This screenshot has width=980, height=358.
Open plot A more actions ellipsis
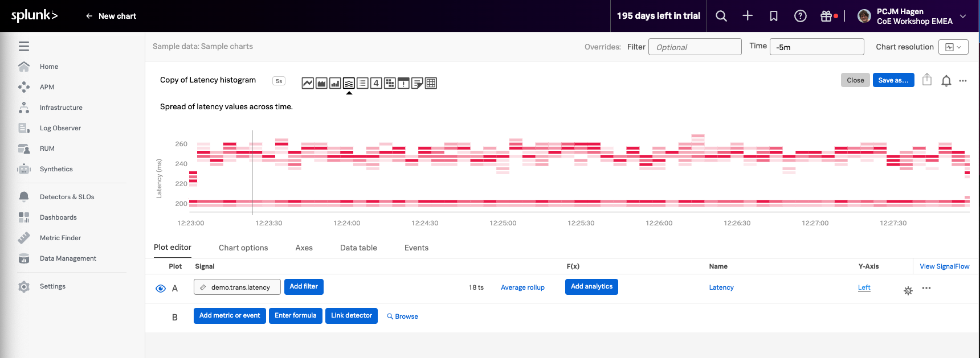[x=926, y=288]
